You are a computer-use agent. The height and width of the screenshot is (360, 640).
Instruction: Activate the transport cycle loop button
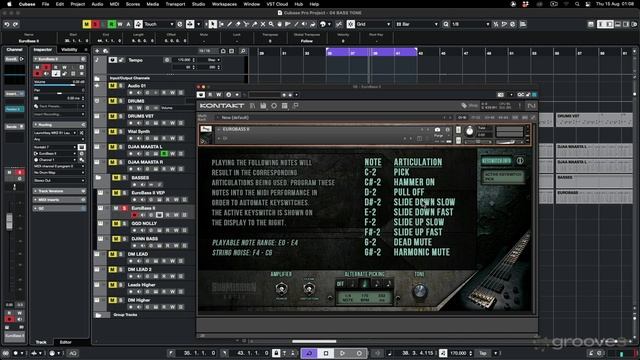[x=309, y=353]
